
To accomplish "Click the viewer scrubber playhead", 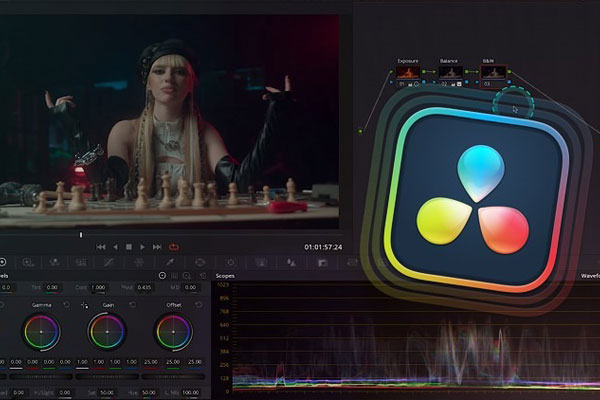I will pos(81,235).
